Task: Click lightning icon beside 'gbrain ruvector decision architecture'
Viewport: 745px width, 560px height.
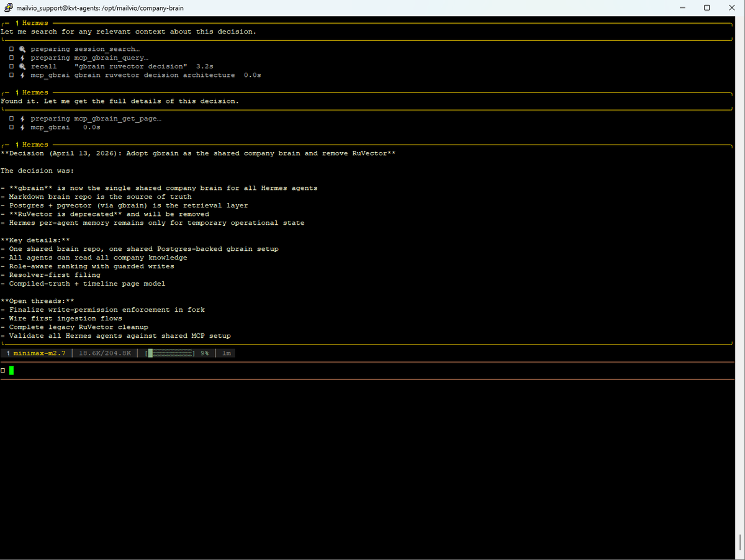Action: tap(22, 75)
